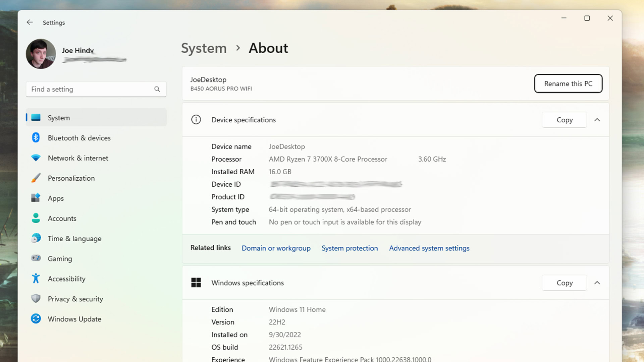Collapse the Device specifications section
Screen dimensions: 644x362
597,120
